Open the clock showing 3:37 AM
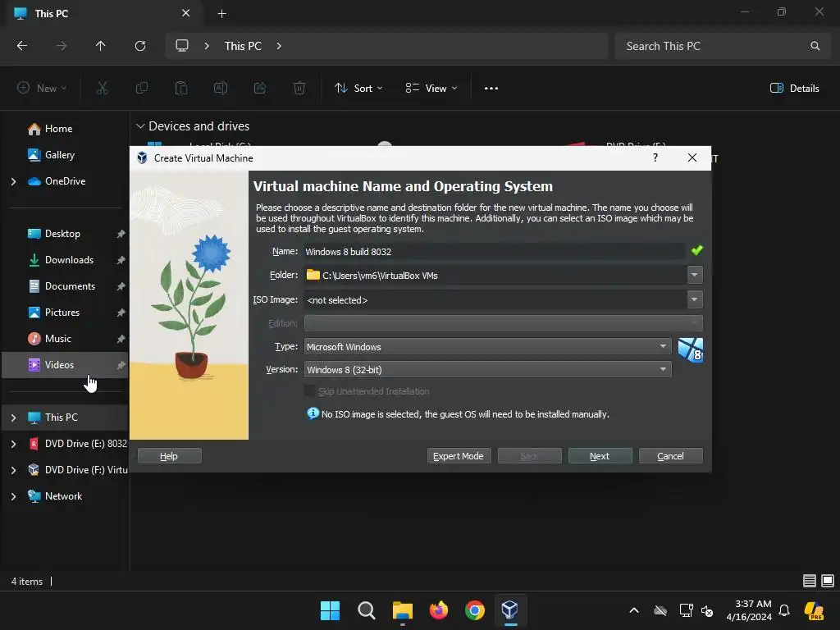 (x=749, y=610)
